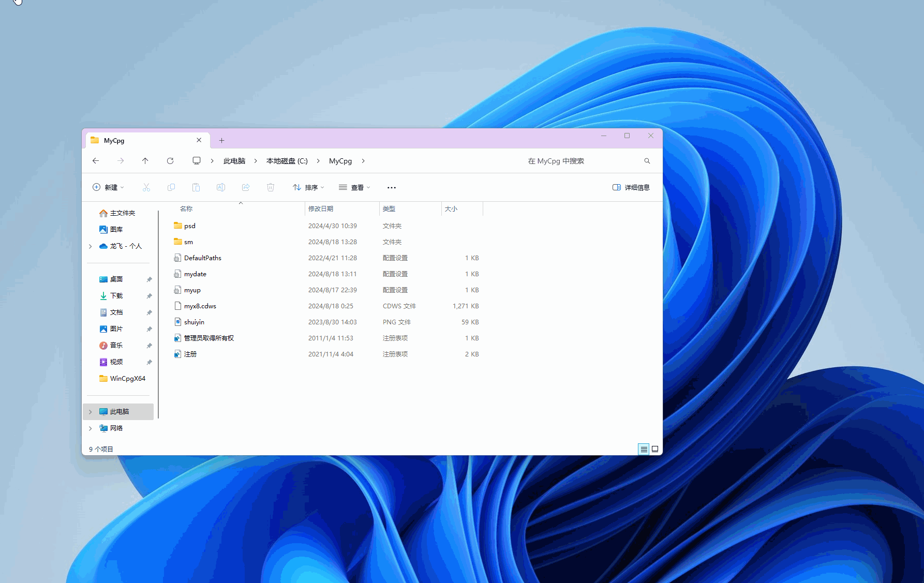
Task: Click the Copy icon in toolbar
Action: pyautogui.click(x=171, y=187)
